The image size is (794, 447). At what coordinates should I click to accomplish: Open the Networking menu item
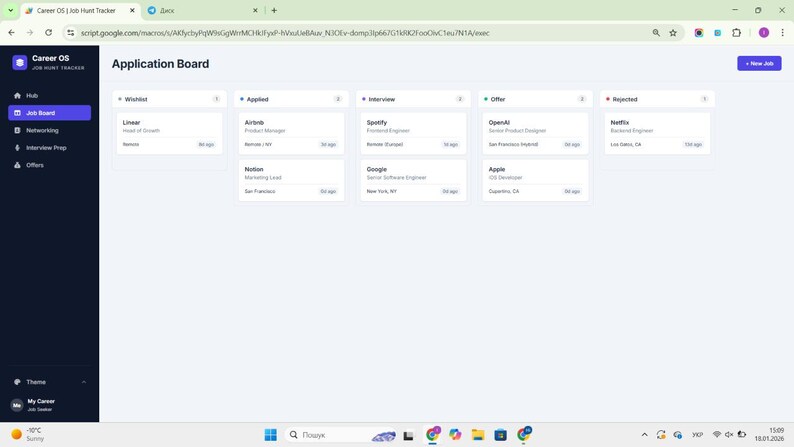tap(50, 130)
